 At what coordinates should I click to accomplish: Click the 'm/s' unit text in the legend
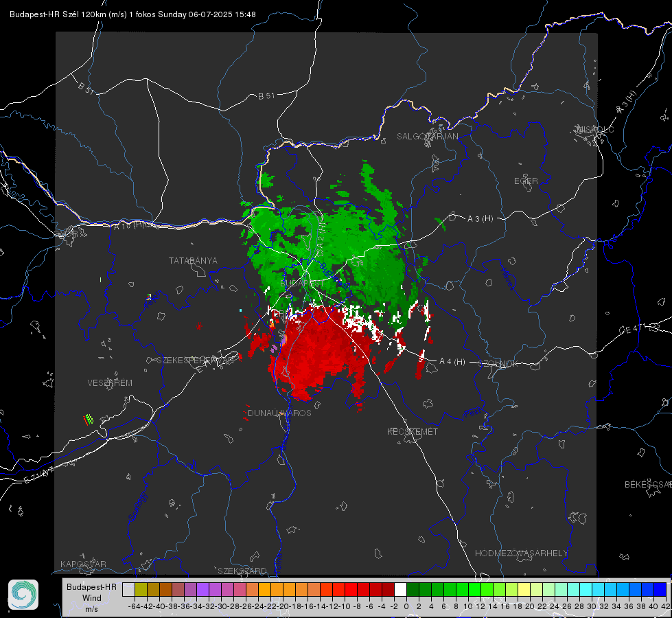coord(91,608)
